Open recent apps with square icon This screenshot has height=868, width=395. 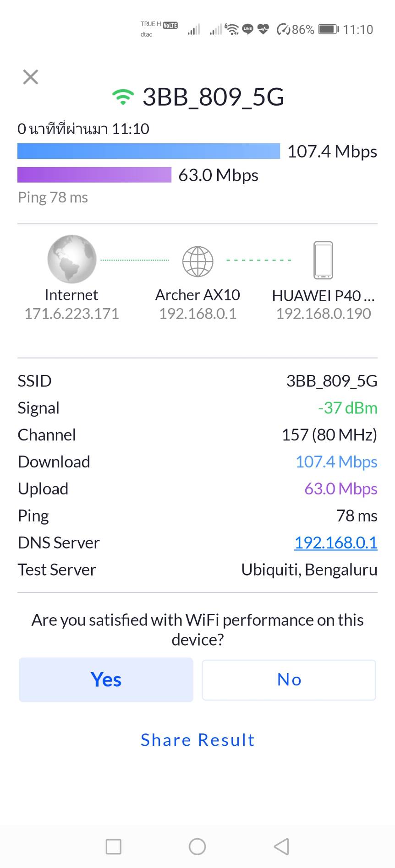pos(114,846)
